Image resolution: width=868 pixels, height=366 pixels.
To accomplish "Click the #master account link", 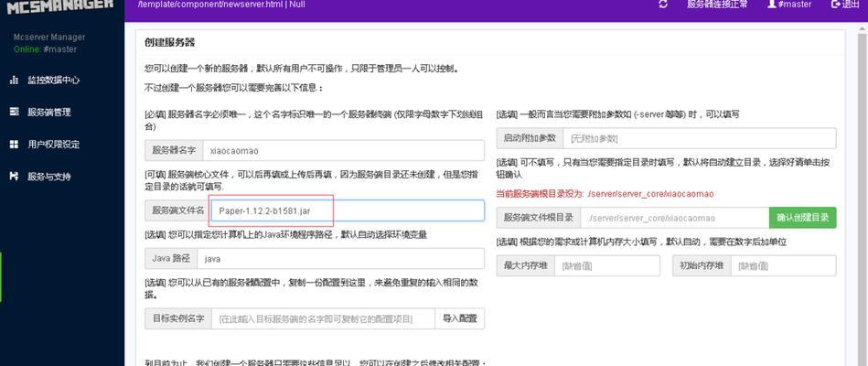I will coord(789,4).
